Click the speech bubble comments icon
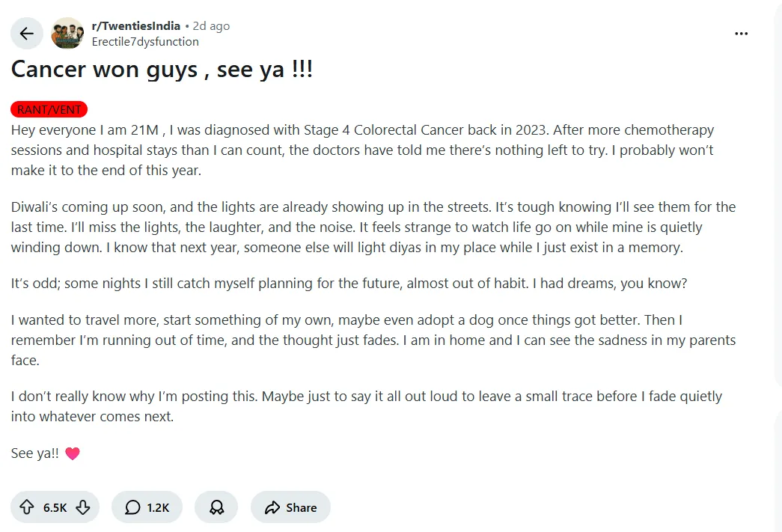 132,507
